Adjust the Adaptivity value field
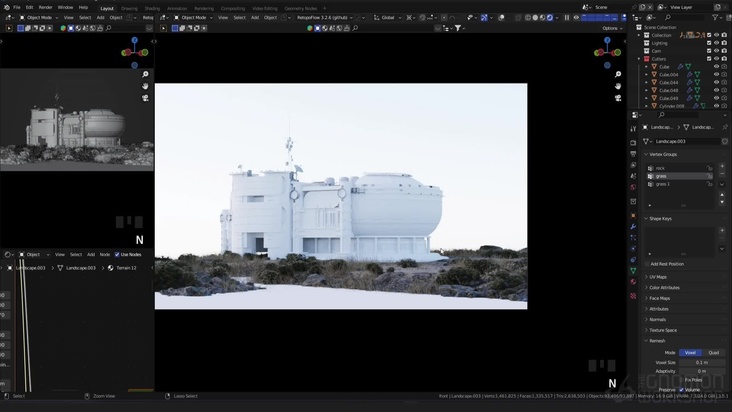This screenshot has height=412, width=732. [702, 371]
